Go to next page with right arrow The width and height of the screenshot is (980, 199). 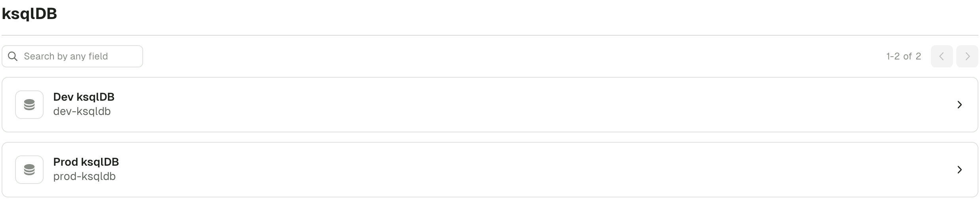[967, 56]
